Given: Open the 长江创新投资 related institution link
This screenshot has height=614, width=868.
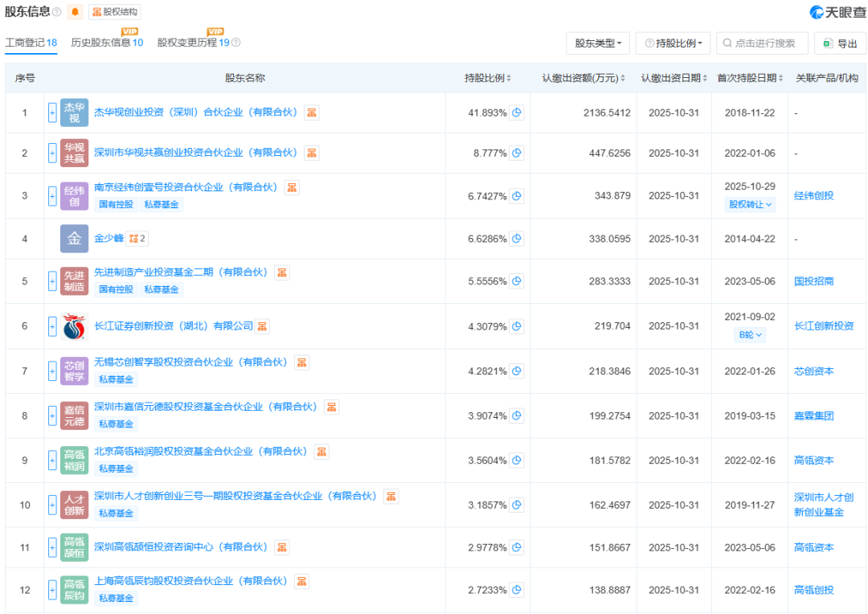Looking at the screenshot, I should point(824,326).
